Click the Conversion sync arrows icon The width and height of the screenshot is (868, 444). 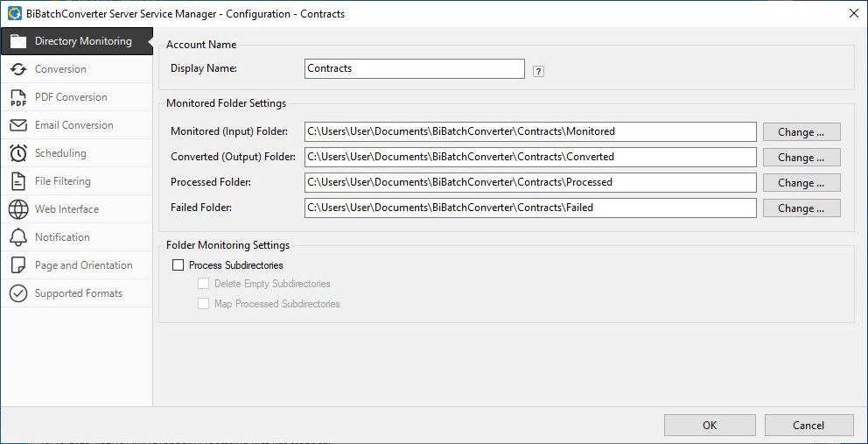pyautogui.click(x=18, y=69)
